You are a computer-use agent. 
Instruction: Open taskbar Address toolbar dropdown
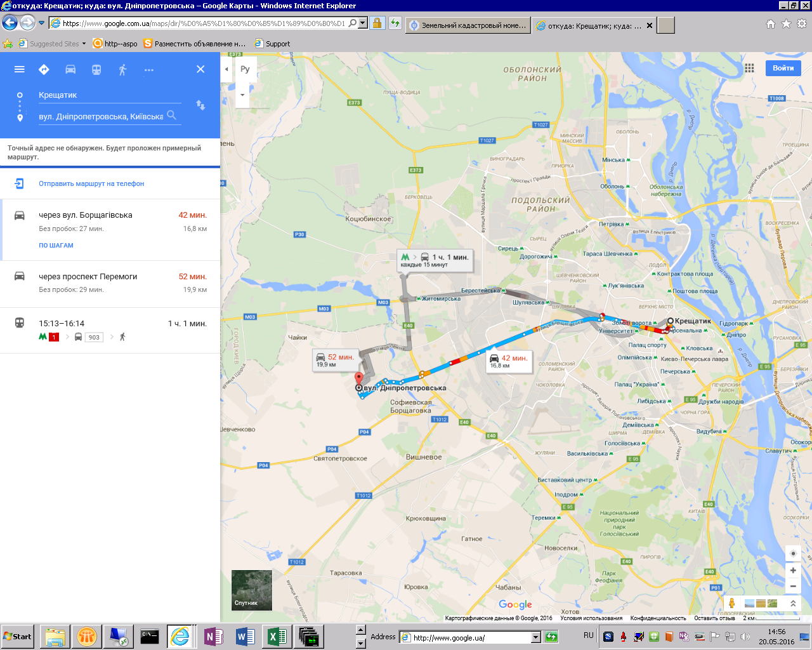pos(536,637)
